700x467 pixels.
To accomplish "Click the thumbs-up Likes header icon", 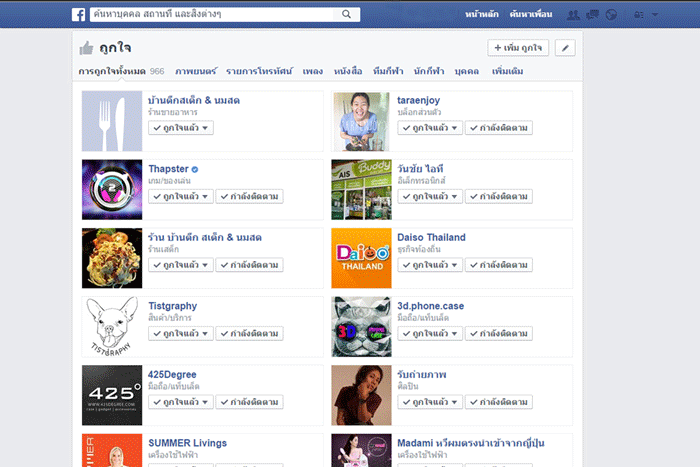I will tap(86, 48).
